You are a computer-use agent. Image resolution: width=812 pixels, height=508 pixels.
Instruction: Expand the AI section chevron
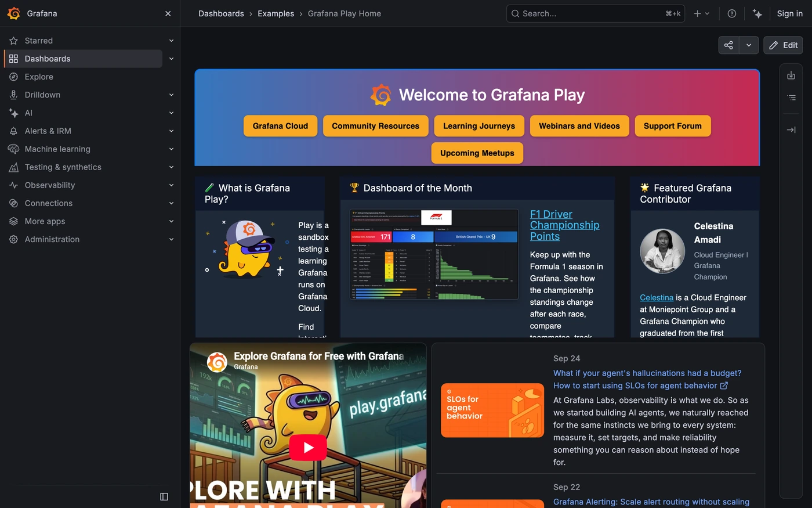click(171, 113)
